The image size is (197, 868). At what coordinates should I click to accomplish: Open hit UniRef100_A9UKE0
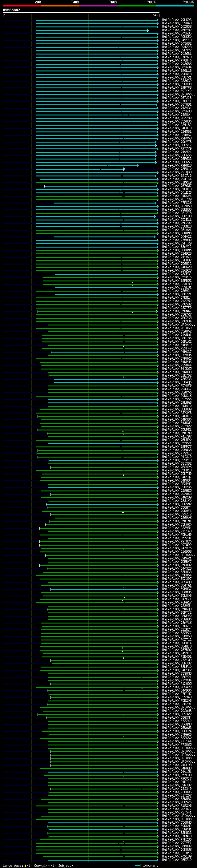[177, 37]
